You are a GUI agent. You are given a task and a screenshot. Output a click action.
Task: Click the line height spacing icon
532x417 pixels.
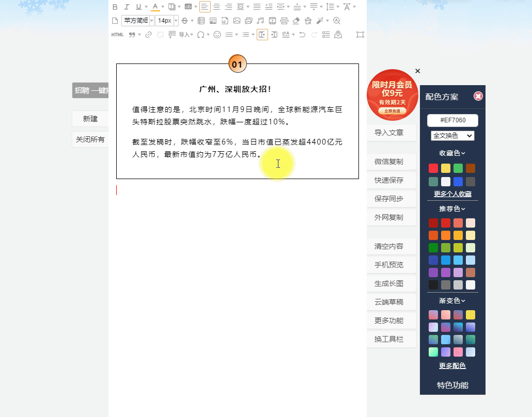(x=330, y=7)
